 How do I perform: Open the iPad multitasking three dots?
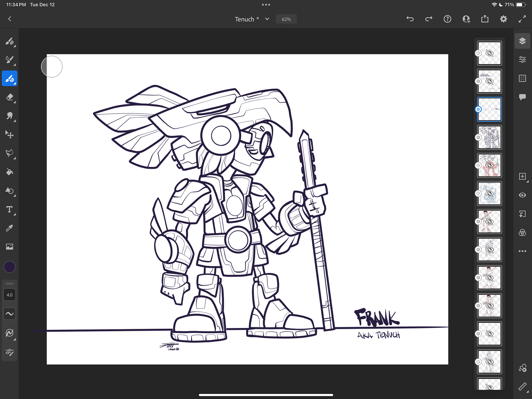click(x=266, y=4)
